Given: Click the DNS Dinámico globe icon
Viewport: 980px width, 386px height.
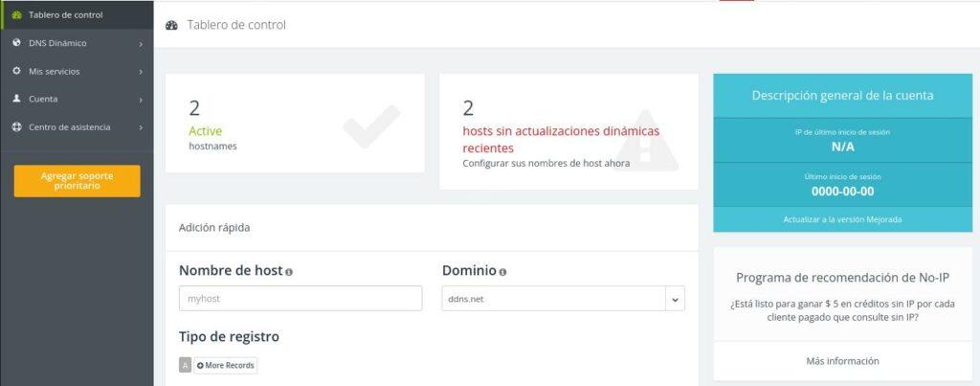Looking at the screenshot, I should click(17, 43).
